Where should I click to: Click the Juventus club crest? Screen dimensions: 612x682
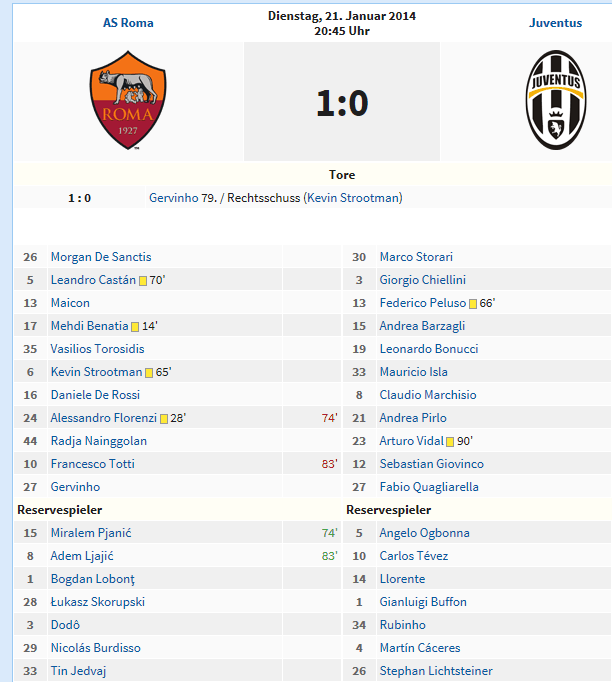556,100
